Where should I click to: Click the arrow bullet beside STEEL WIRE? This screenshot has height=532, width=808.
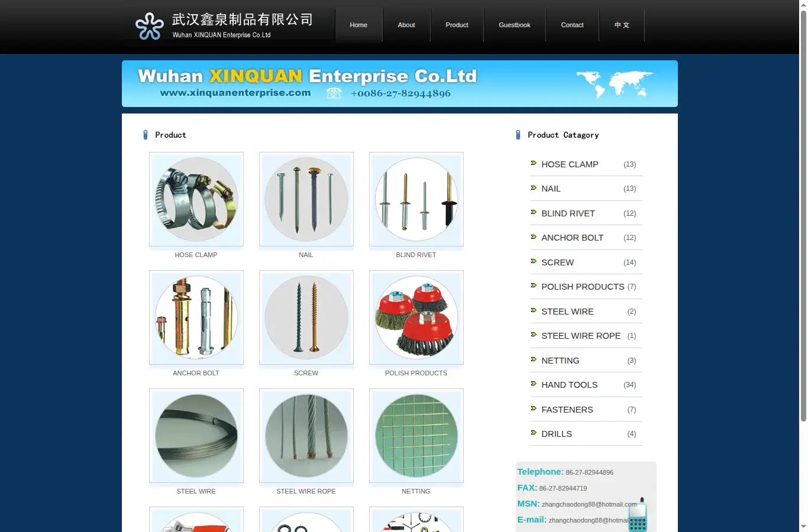pos(534,310)
